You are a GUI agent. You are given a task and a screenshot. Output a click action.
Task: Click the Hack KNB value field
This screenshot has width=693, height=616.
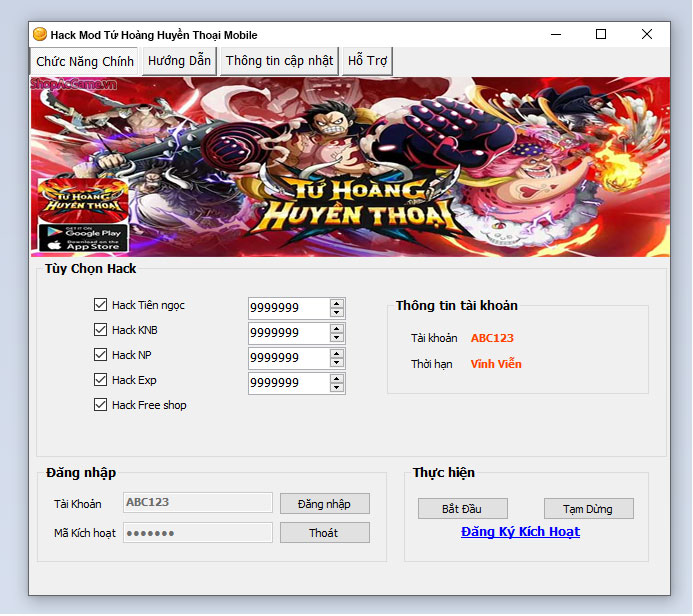[x=289, y=333]
